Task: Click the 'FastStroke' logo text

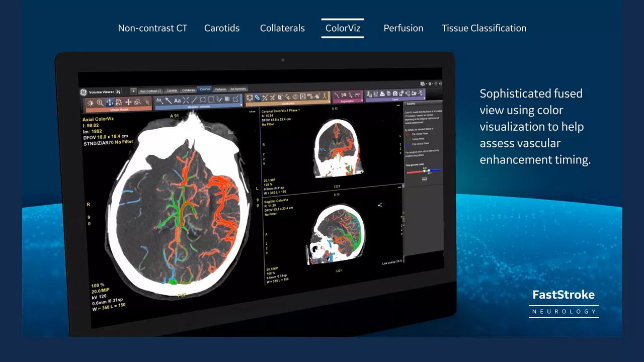Action: tap(563, 295)
